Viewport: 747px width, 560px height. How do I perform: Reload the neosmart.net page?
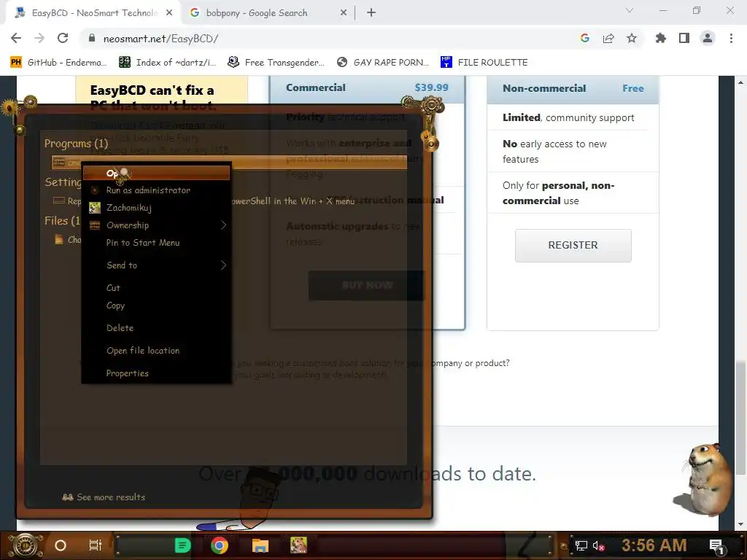[63, 38]
